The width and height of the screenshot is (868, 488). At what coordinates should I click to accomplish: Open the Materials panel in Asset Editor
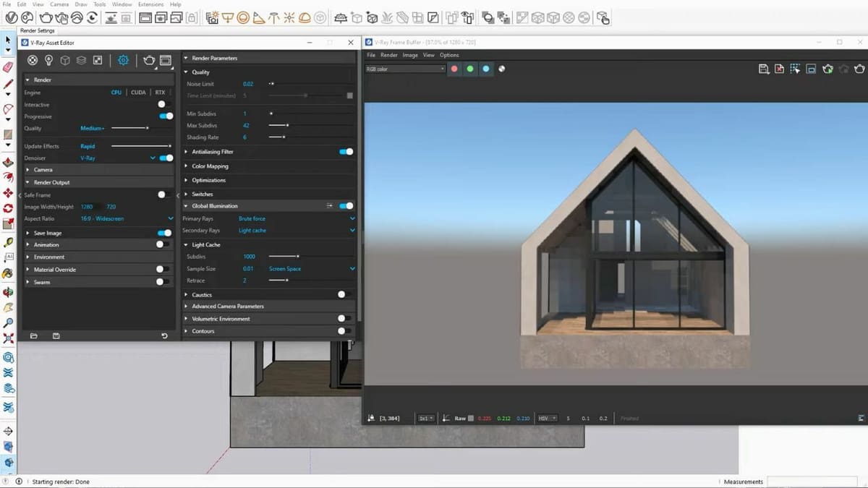click(32, 60)
